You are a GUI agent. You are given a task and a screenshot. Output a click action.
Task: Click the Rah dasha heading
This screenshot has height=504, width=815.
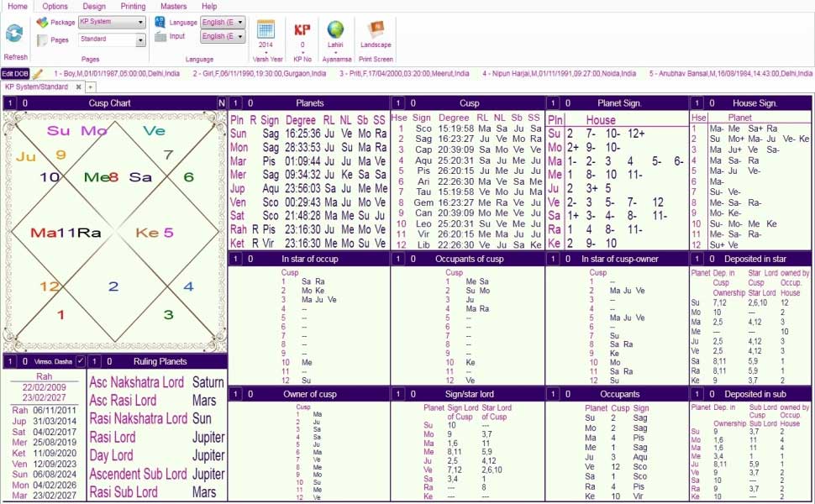(45, 376)
